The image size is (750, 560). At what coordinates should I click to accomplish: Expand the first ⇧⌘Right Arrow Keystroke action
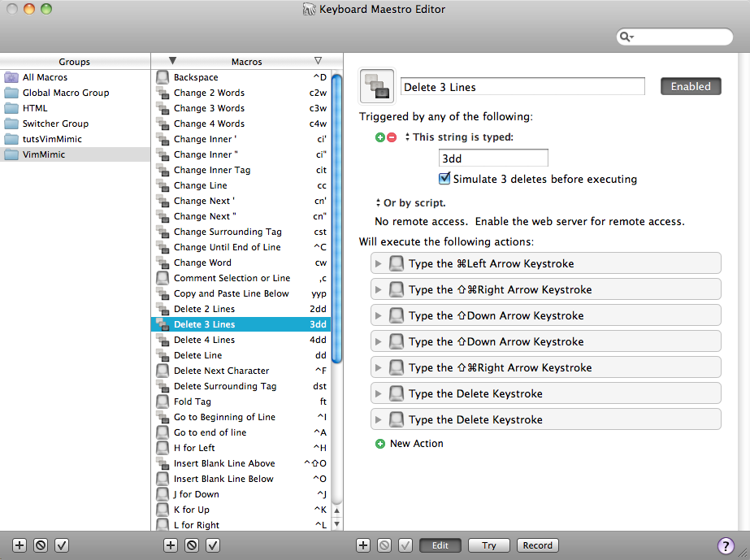(379, 289)
